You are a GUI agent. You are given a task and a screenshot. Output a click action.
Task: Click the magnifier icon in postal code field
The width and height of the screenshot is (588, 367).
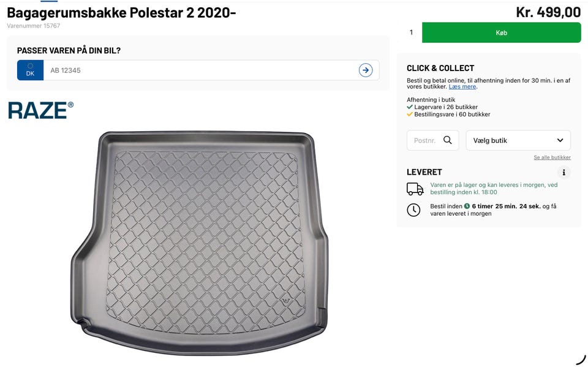tap(448, 140)
